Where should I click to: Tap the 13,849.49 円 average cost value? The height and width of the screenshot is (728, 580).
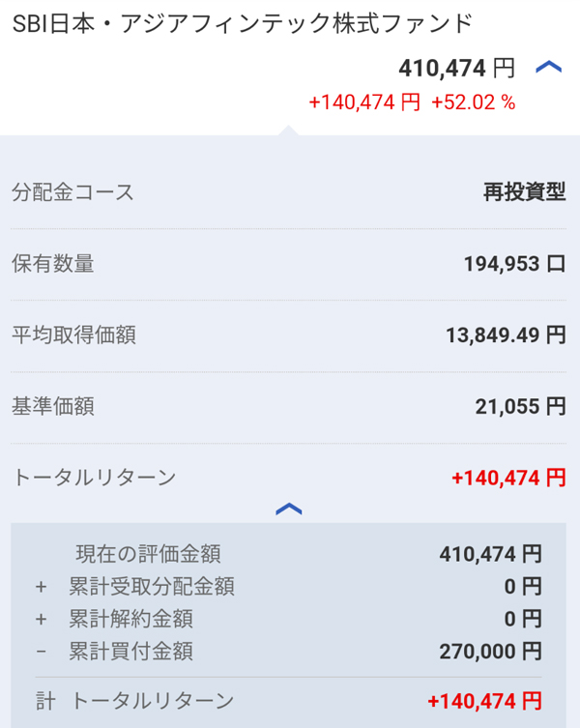506,335
